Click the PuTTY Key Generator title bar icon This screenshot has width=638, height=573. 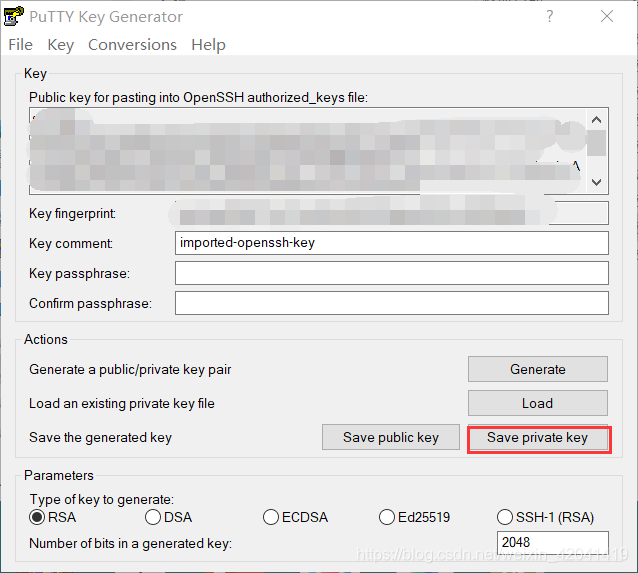pyautogui.click(x=13, y=16)
